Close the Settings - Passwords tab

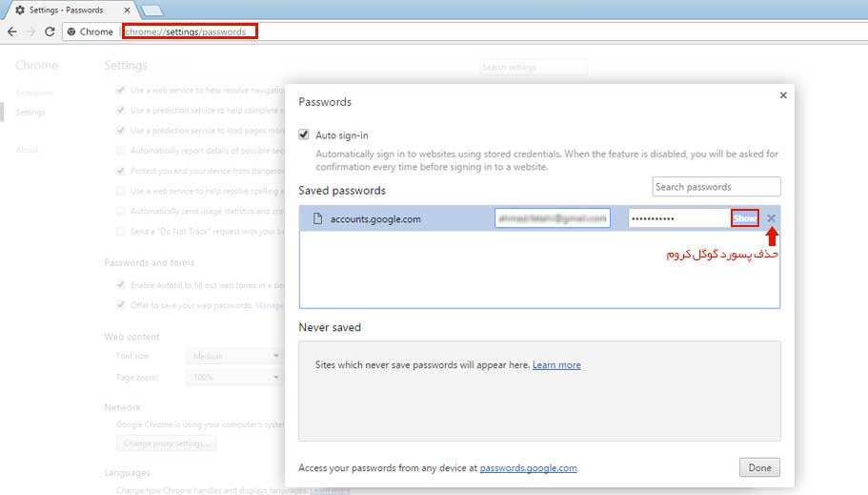(127, 10)
